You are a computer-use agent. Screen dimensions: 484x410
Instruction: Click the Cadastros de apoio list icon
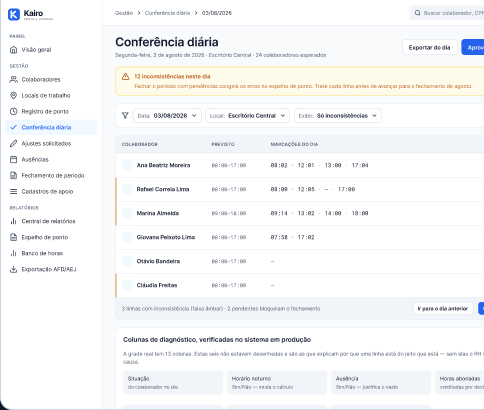tap(13, 191)
